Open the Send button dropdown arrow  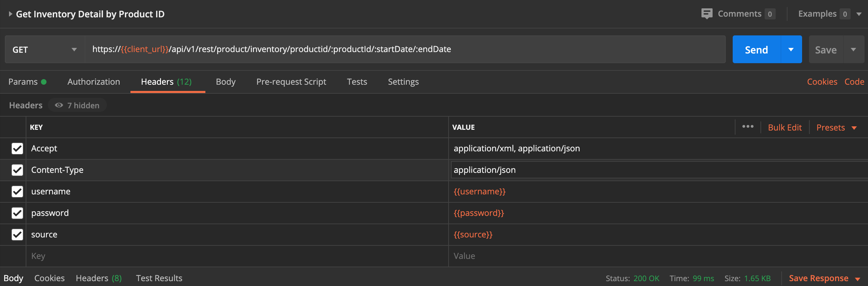point(791,50)
